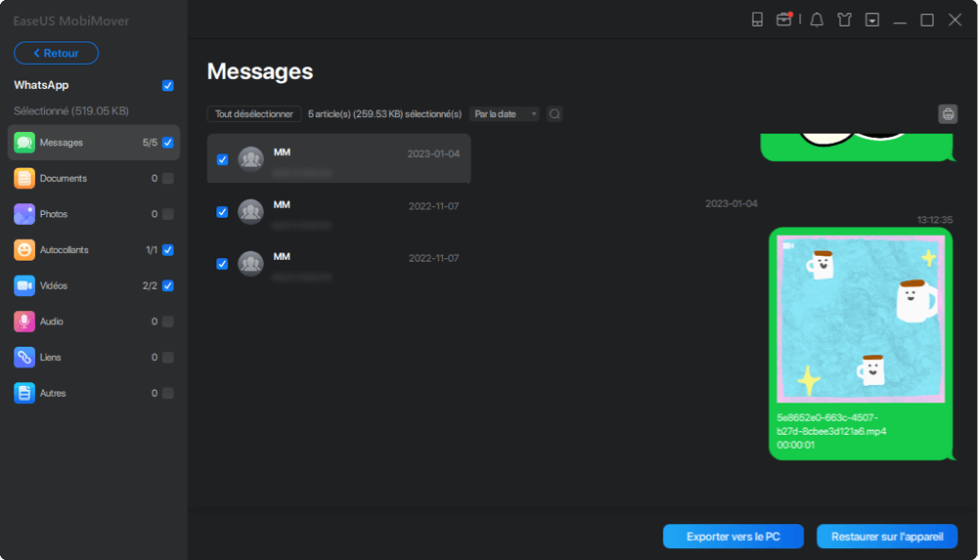978x560 pixels.
Task: Check the Audio checkbox
Action: tap(168, 322)
